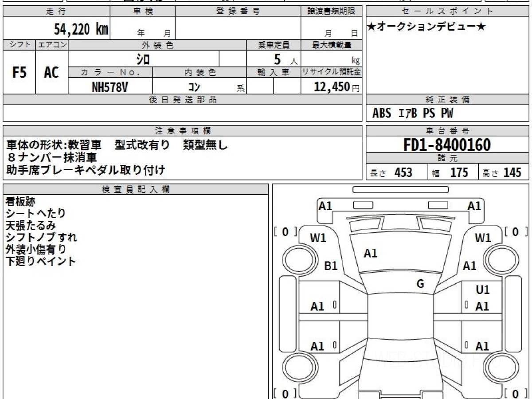Select the 走行 header cell

pos(56,12)
